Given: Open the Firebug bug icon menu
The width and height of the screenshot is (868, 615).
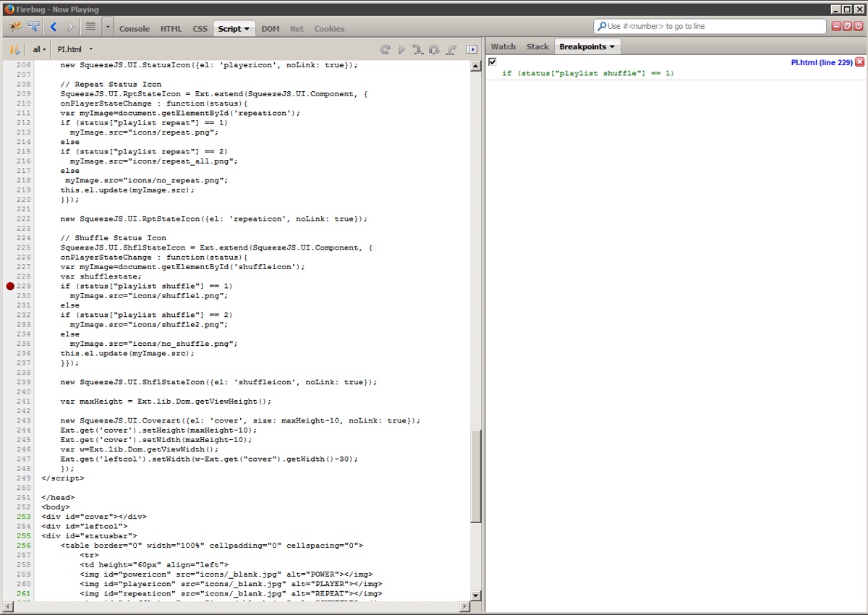Looking at the screenshot, I should click(14, 27).
